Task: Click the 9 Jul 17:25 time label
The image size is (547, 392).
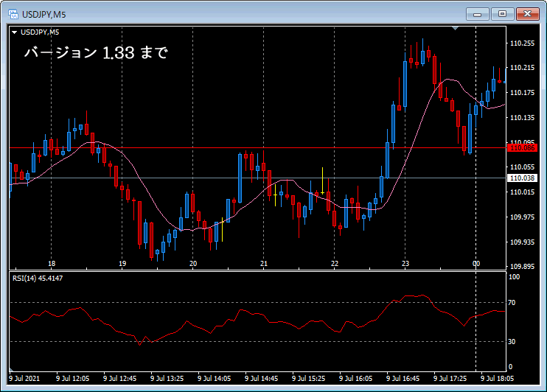Action: (450, 379)
